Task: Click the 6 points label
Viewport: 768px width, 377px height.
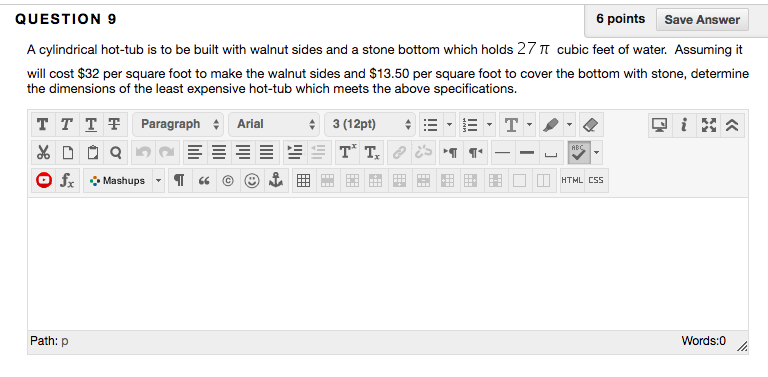Action: [620, 19]
